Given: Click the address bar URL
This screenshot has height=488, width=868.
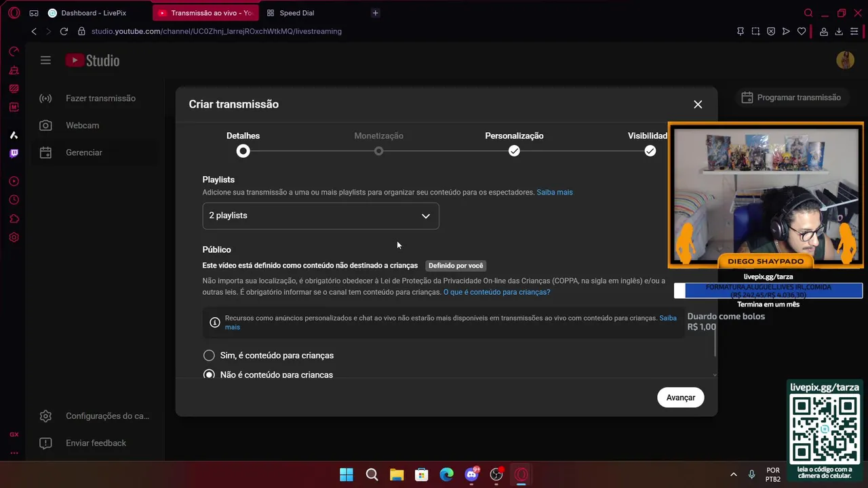Looking at the screenshot, I should click(216, 31).
